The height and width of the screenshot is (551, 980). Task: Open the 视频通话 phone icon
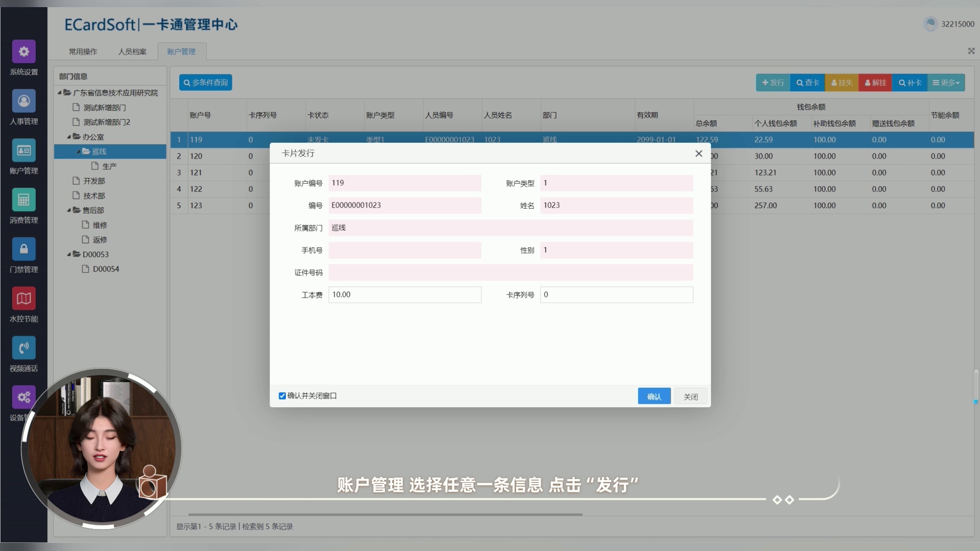click(x=23, y=348)
